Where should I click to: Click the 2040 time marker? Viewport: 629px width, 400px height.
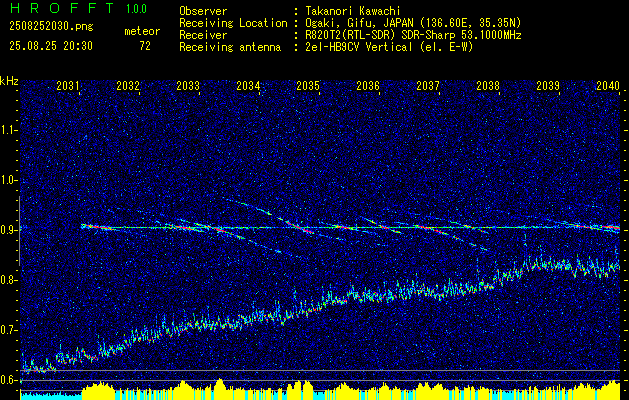(608, 86)
